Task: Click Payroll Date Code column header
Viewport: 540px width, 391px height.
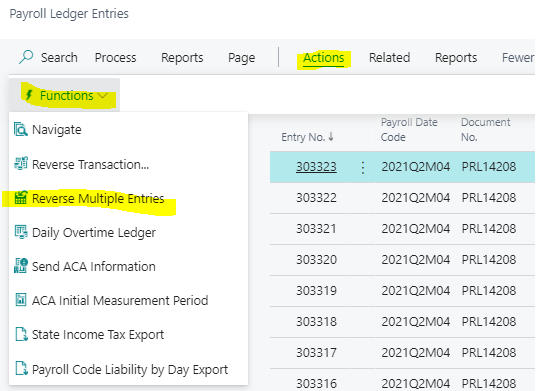Action: click(x=409, y=130)
